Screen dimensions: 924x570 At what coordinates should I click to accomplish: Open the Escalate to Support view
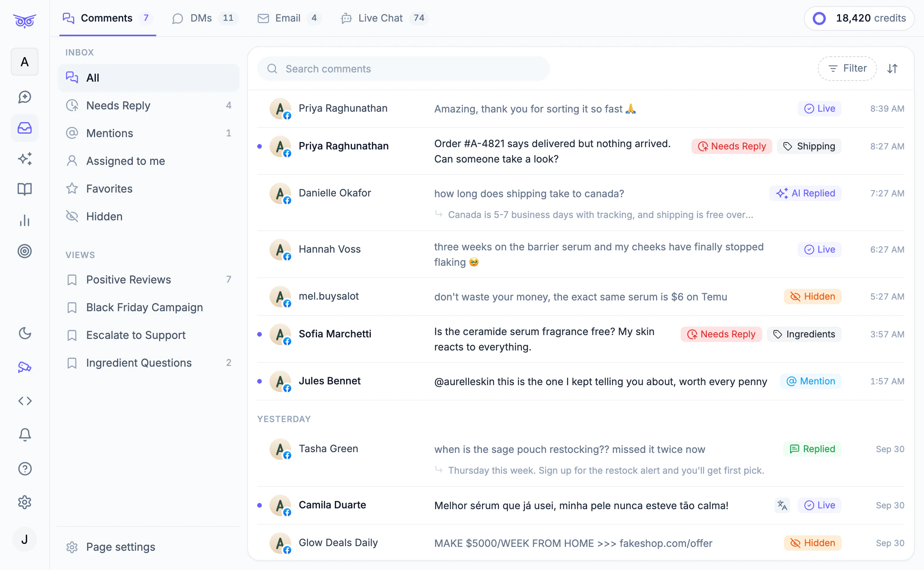click(149, 335)
